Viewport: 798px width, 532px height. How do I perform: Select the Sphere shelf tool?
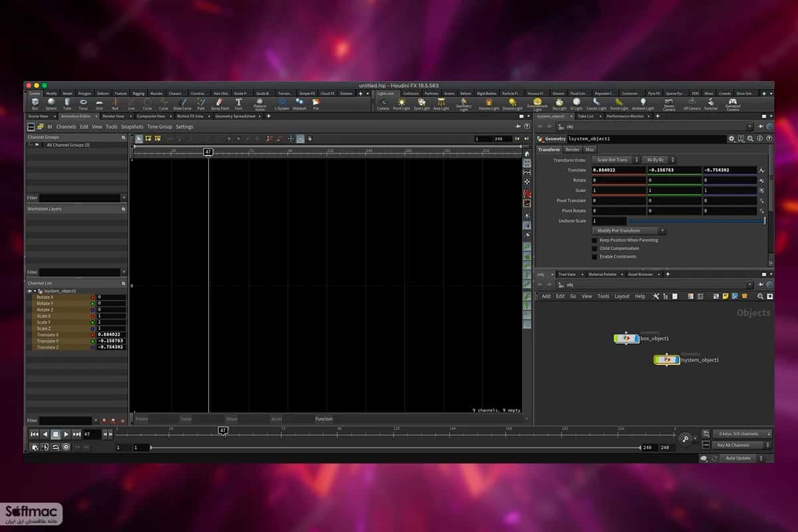coord(51,103)
